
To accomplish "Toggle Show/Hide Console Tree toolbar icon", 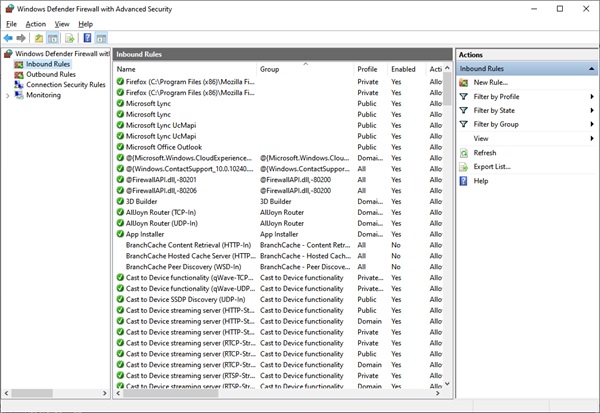I will pyautogui.click(x=52, y=38).
